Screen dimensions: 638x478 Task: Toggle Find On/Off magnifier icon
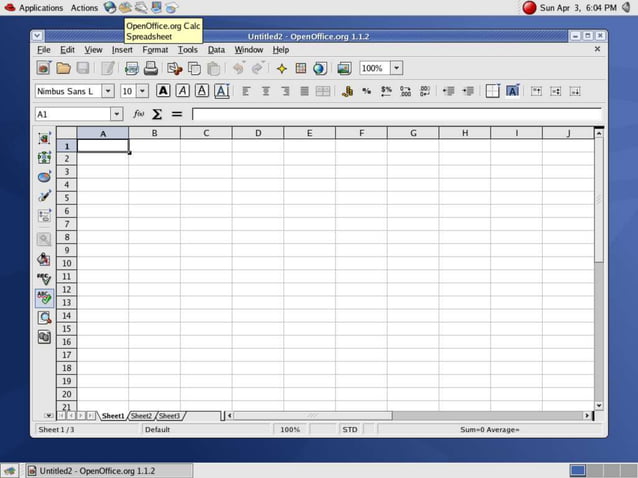(44, 317)
